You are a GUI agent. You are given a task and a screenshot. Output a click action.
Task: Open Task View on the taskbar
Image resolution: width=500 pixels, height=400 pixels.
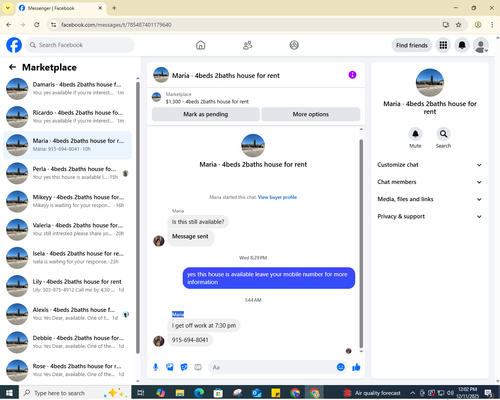[141, 393]
